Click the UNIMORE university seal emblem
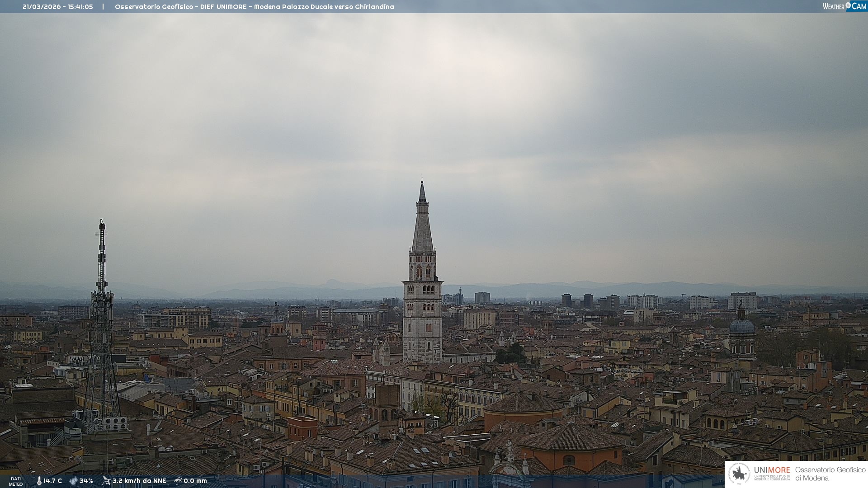The height and width of the screenshot is (488, 868). (739, 474)
